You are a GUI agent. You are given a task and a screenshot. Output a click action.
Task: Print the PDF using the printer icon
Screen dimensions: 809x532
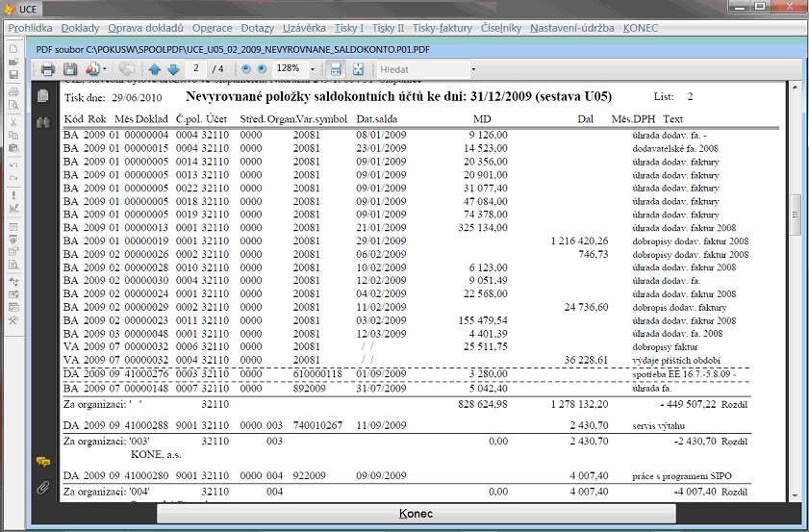[48, 69]
